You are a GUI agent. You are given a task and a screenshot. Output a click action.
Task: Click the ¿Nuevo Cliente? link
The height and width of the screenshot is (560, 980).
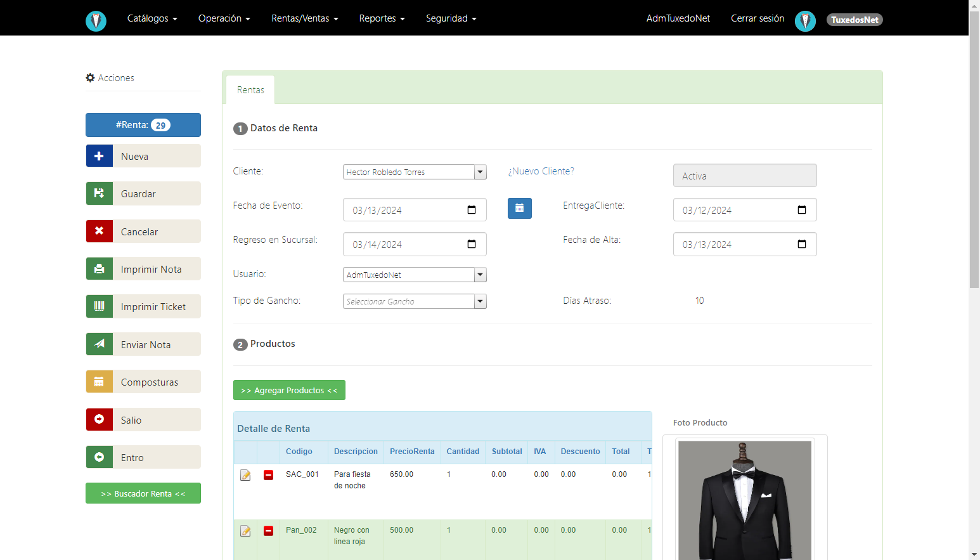pos(541,171)
